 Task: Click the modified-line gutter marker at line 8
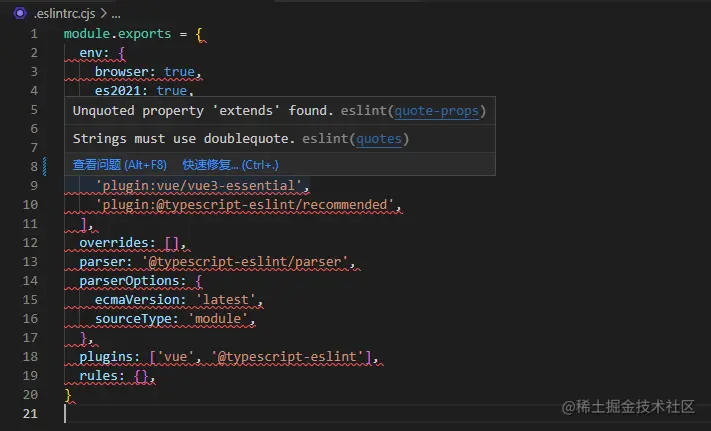(x=44, y=166)
